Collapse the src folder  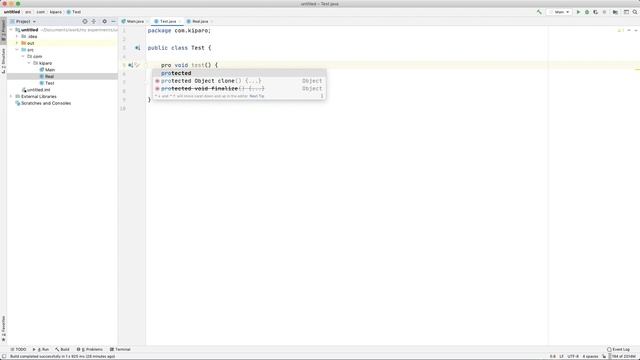17,50
